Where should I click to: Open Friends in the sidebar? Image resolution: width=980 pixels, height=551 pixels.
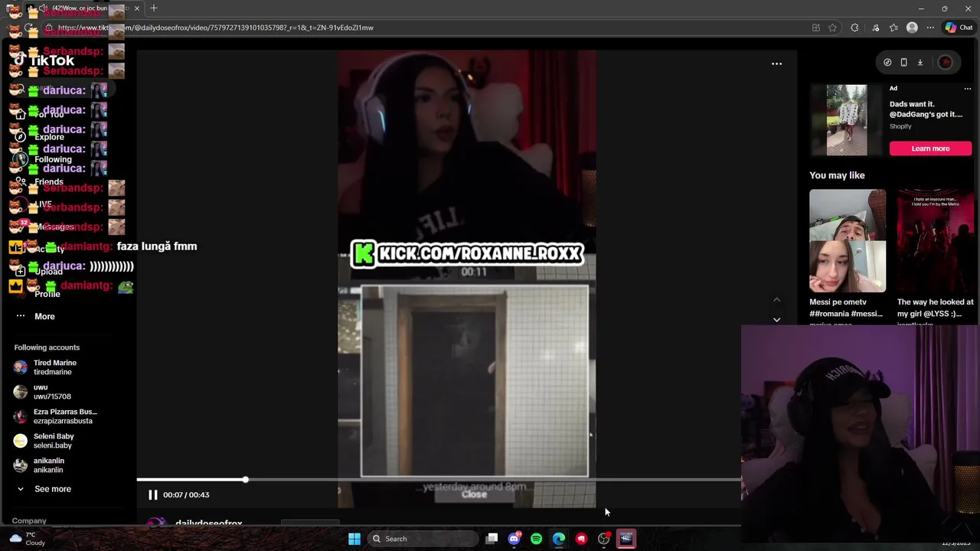tap(48, 182)
